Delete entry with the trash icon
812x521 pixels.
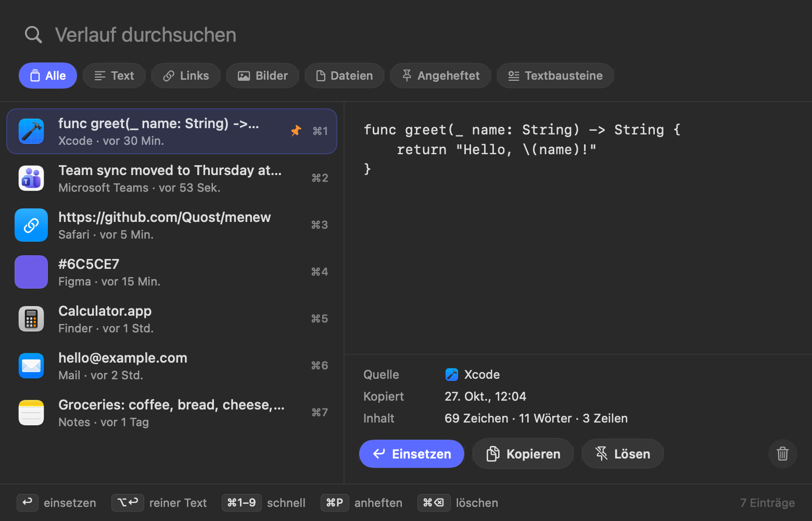(782, 454)
